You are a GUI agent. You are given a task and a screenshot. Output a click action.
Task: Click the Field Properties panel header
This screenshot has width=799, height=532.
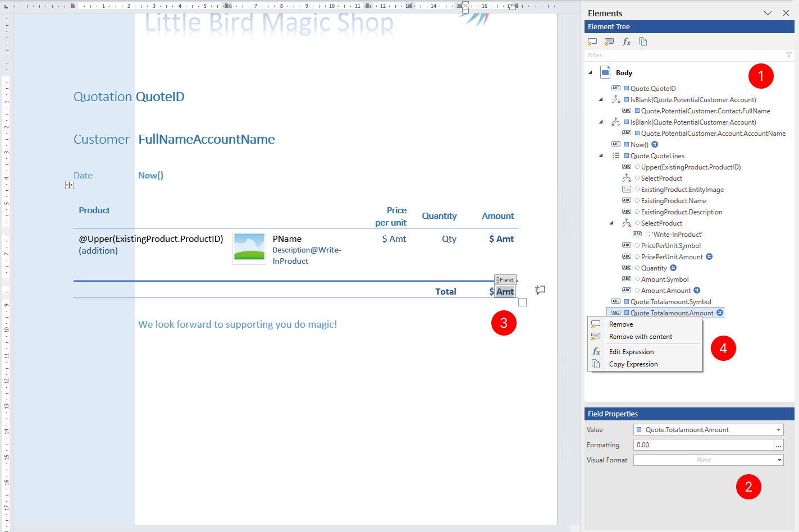tap(690, 414)
